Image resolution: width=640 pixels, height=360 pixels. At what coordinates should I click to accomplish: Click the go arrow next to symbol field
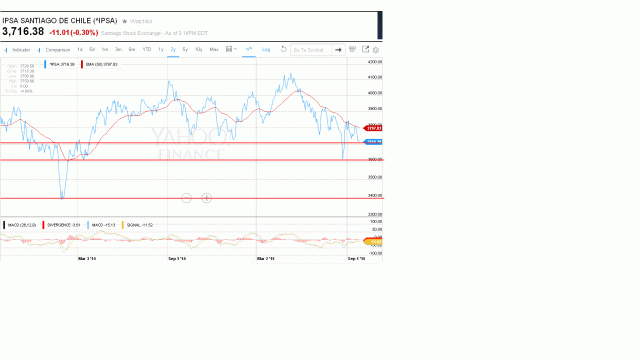(338, 50)
